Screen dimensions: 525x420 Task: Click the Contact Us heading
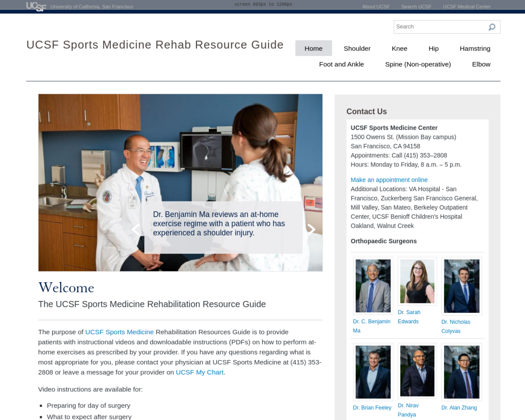coord(367,112)
